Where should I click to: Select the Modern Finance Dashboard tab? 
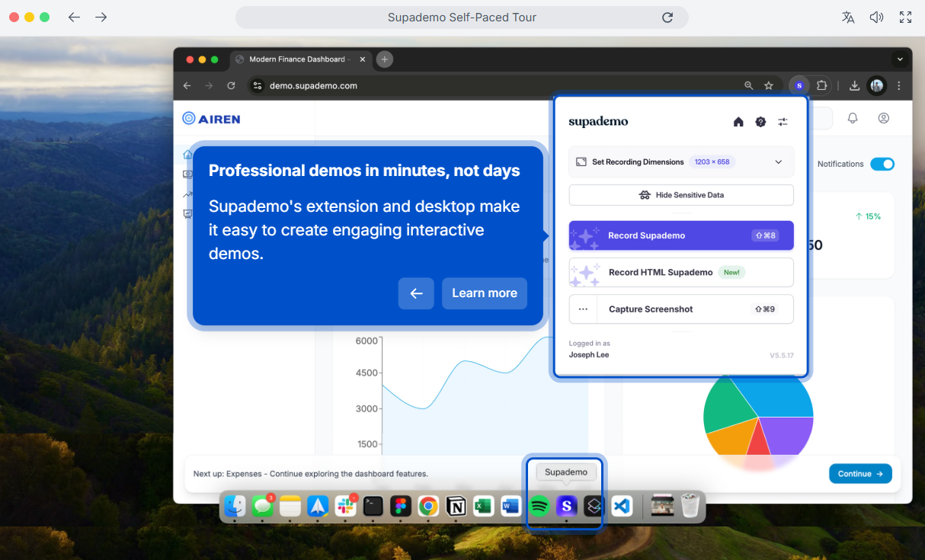click(x=302, y=59)
